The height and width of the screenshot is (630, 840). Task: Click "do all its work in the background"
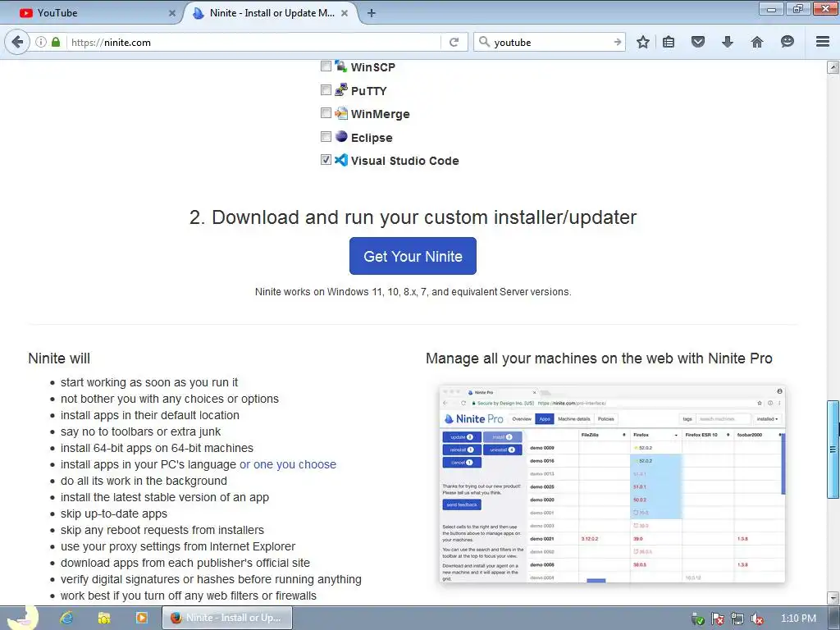click(144, 481)
